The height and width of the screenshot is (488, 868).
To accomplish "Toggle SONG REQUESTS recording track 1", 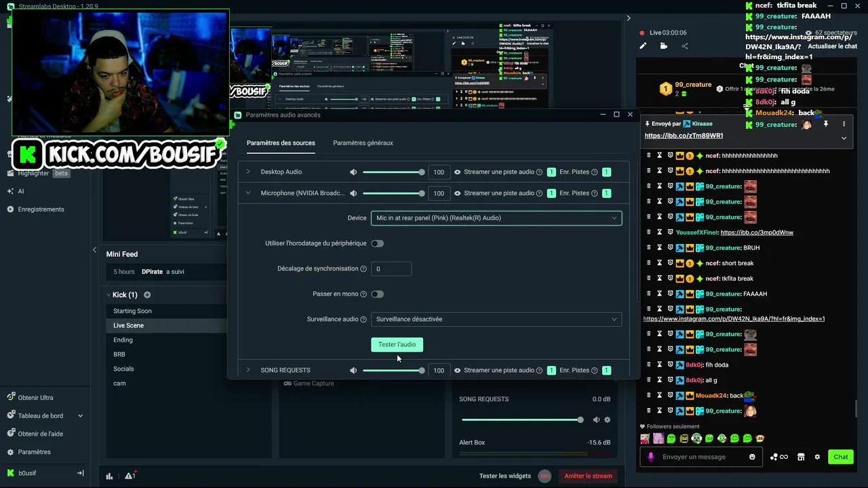I will pos(606,370).
